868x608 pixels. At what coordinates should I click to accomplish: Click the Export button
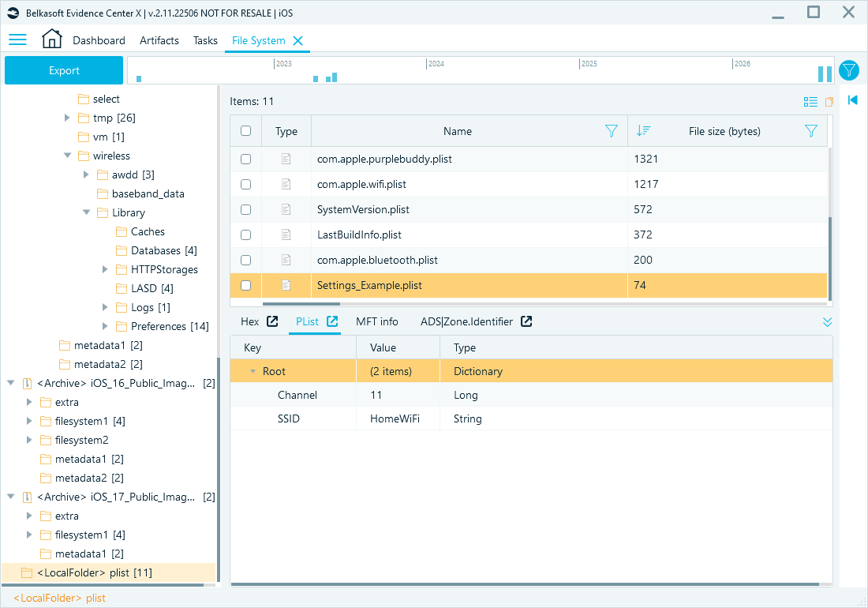coord(64,70)
